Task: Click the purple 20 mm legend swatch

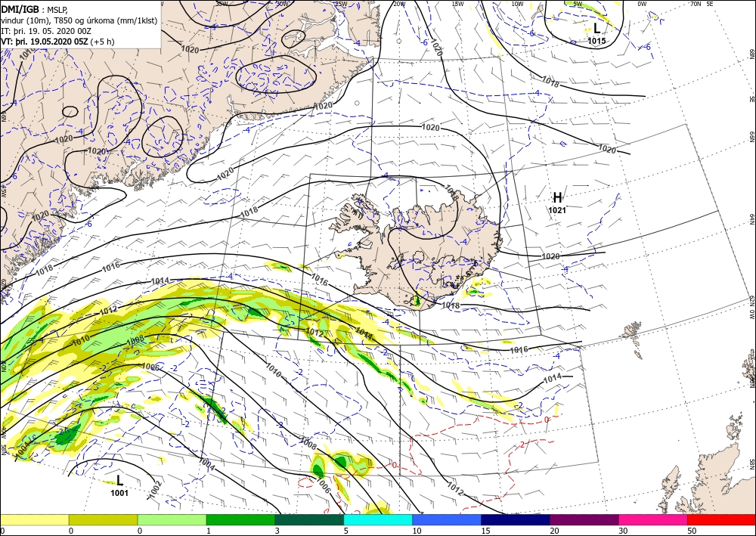Action: (584, 519)
